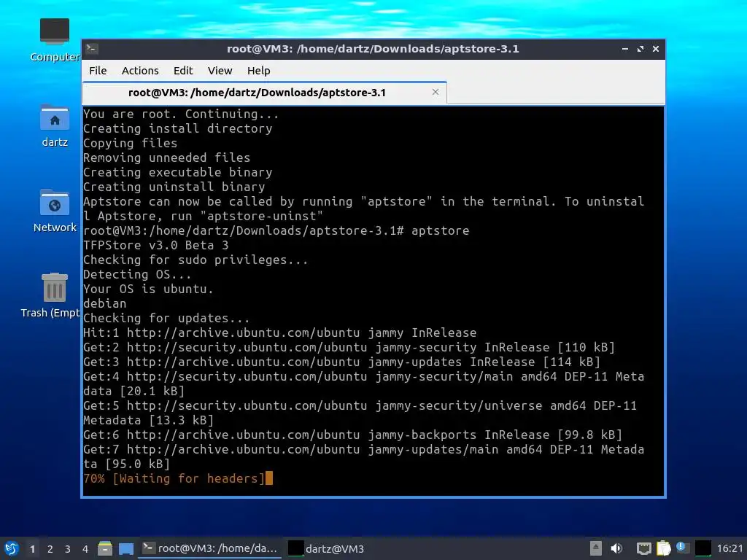Open the File menu

(x=98, y=71)
